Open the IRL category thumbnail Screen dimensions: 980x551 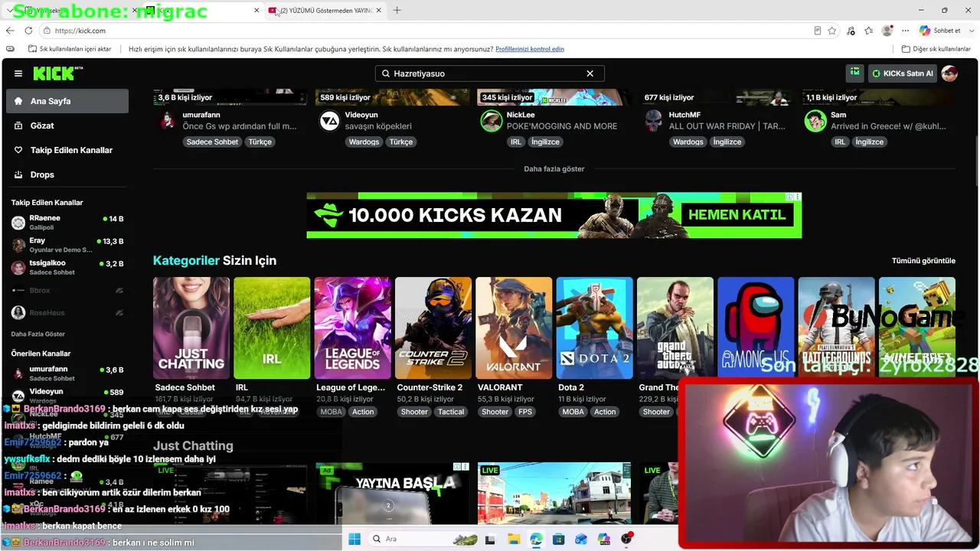(272, 328)
